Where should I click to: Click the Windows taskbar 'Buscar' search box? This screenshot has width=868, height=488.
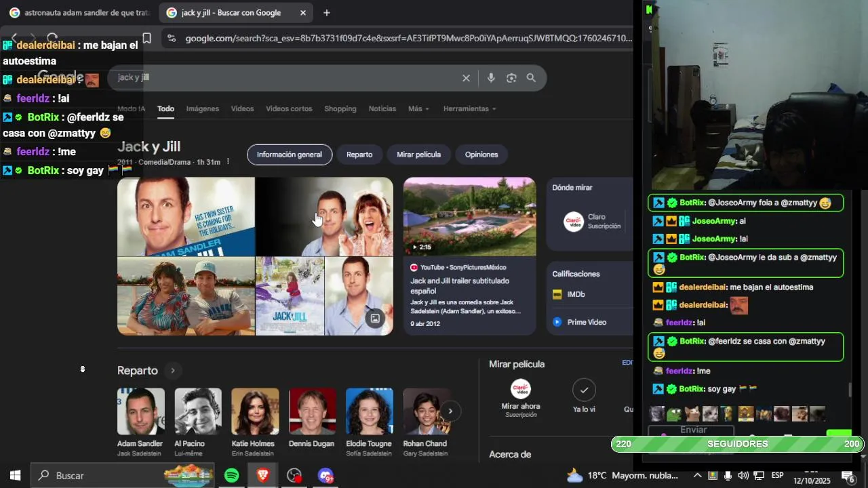pyautogui.click(x=122, y=476)
